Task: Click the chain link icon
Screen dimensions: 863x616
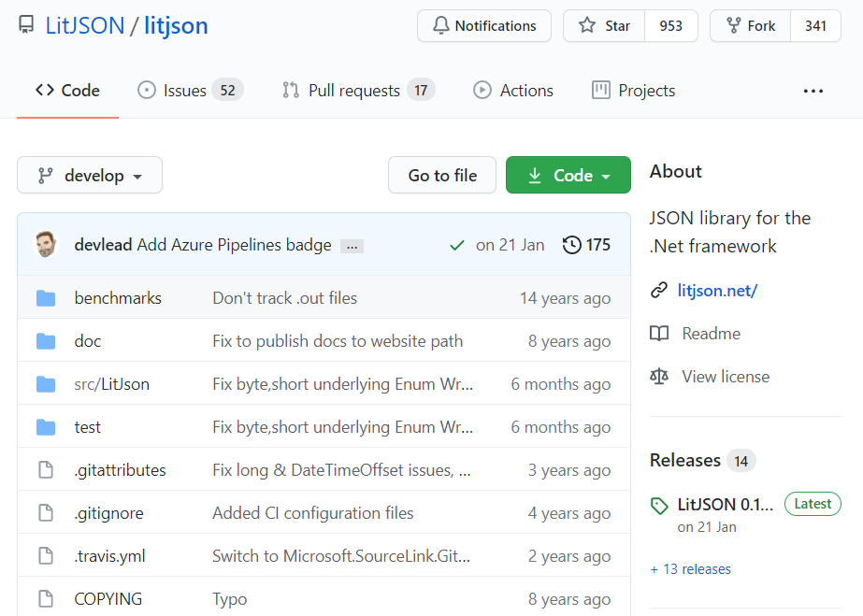Action: coord(659,290)
